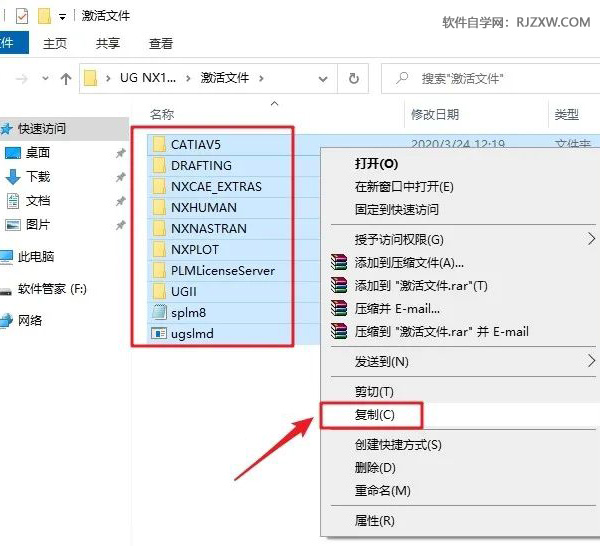Open the 共享 ribbon tab
Screen dimensions: 600x546
(108, 43)
